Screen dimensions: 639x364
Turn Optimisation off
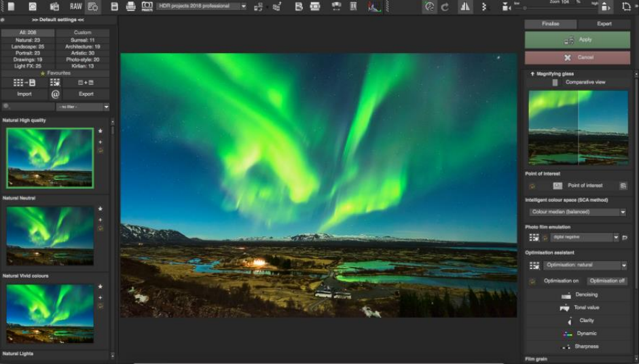(x=607, y=281)
